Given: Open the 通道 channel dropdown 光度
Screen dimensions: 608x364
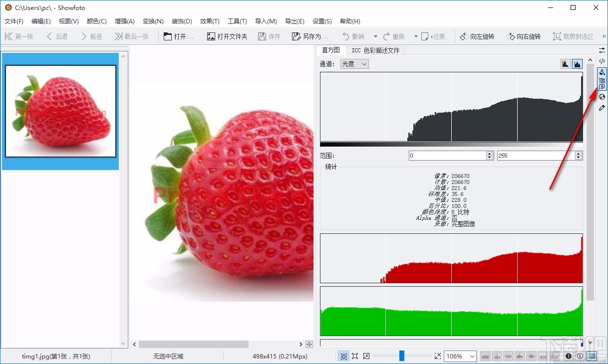Looking at the screenshot, I should (x=354, y=64).
